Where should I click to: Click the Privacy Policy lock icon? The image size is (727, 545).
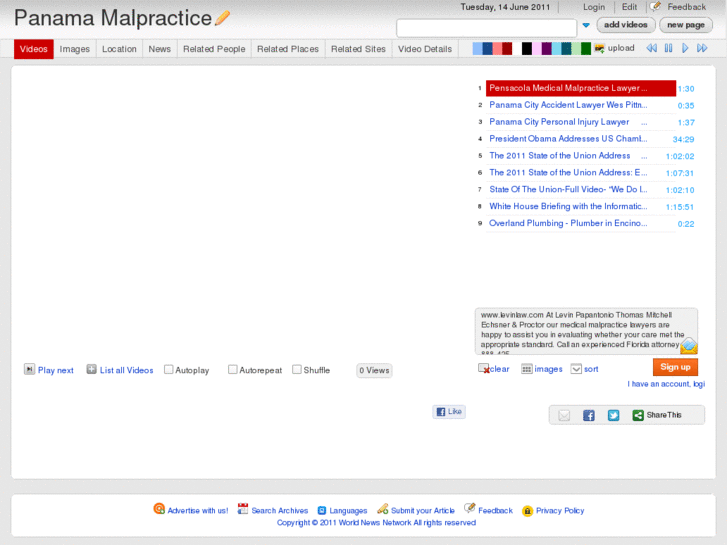527,511
